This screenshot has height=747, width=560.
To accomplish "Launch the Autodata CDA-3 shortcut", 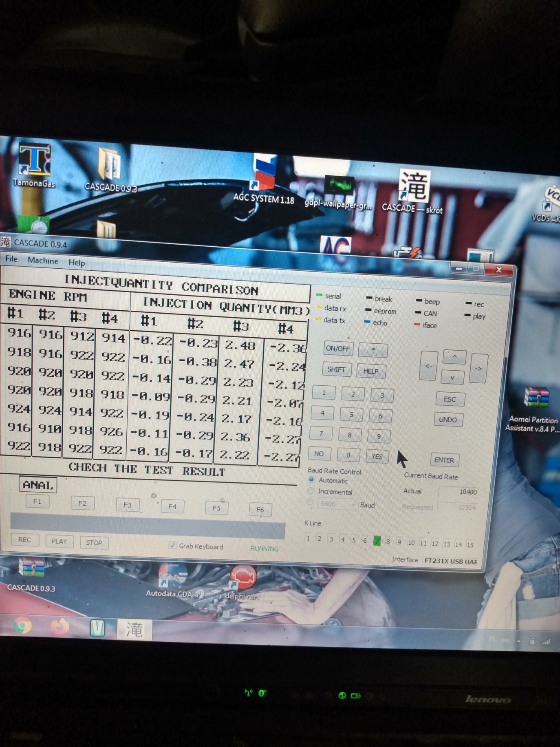I will [174, 580].
